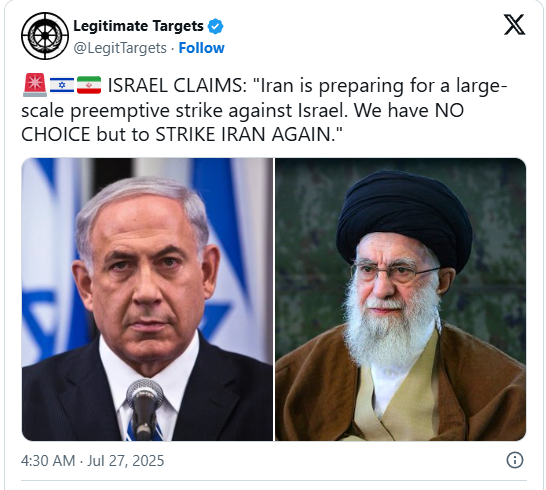Click the words ISRAEL CLAIMS
This screenshot has height=490, width=546.
177,86
